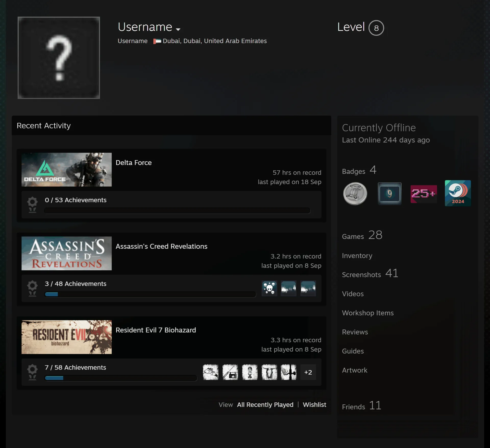Click Resident Evil 7 achievements progress bar

121,378
